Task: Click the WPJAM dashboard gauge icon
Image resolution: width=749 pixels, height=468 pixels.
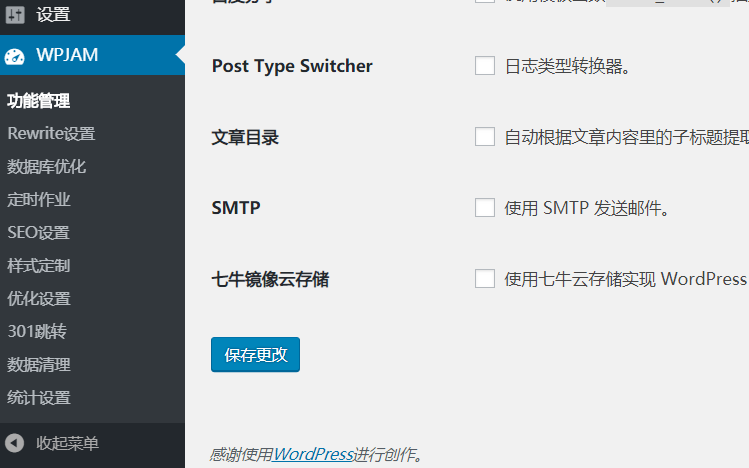Action: point(14,56)
